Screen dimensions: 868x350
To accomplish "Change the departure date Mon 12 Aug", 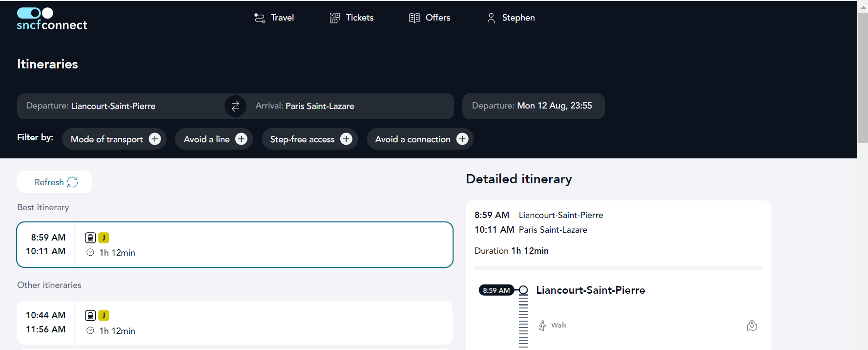I will (533, 106).
